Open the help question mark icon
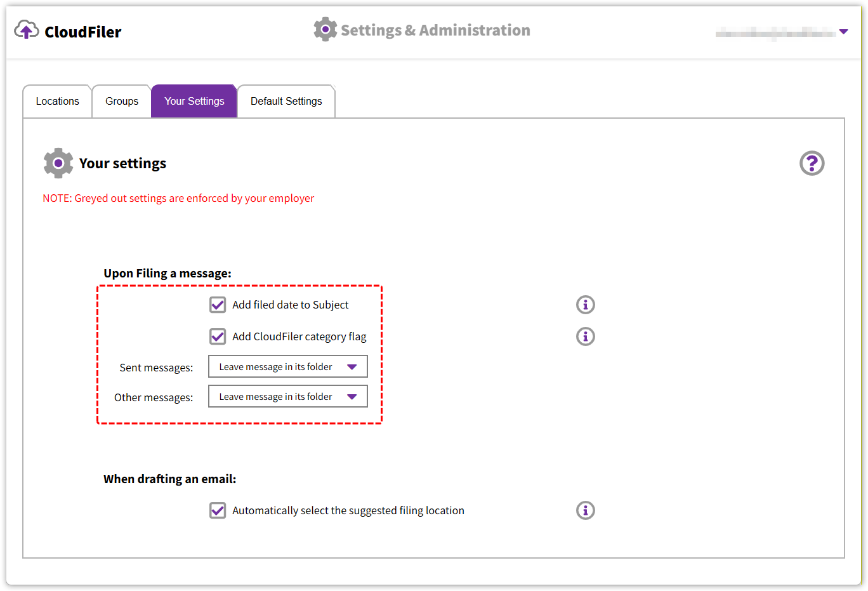 812,163
